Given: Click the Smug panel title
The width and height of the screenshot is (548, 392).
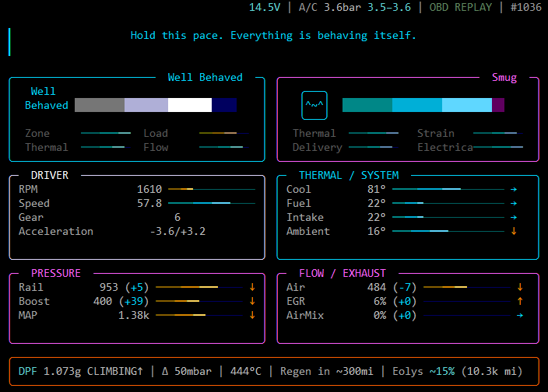Looking at the screenshot, I should click(504, 78).
